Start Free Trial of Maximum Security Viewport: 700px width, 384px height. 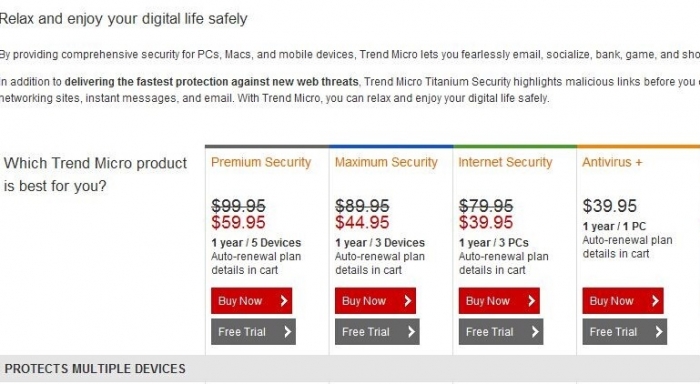(377, 332)
